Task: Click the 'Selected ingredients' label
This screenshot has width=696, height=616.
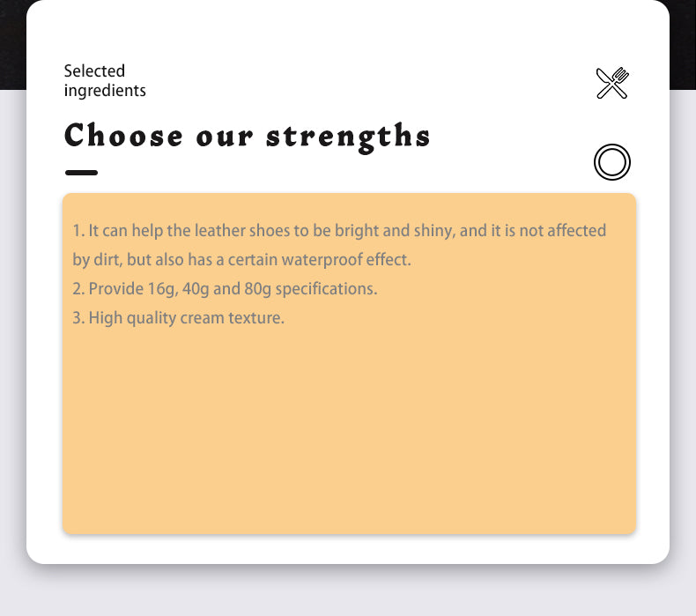Action: tap(105, 80)
